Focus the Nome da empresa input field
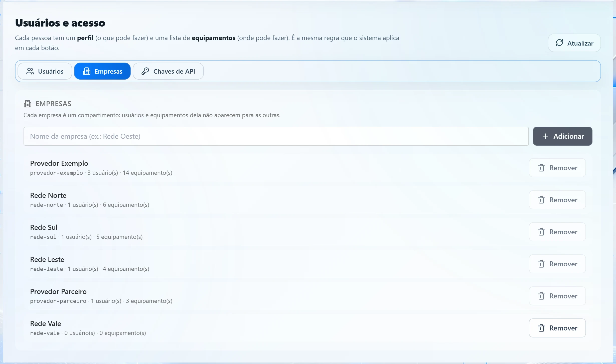The image size is (616, 364). (276, 136)
